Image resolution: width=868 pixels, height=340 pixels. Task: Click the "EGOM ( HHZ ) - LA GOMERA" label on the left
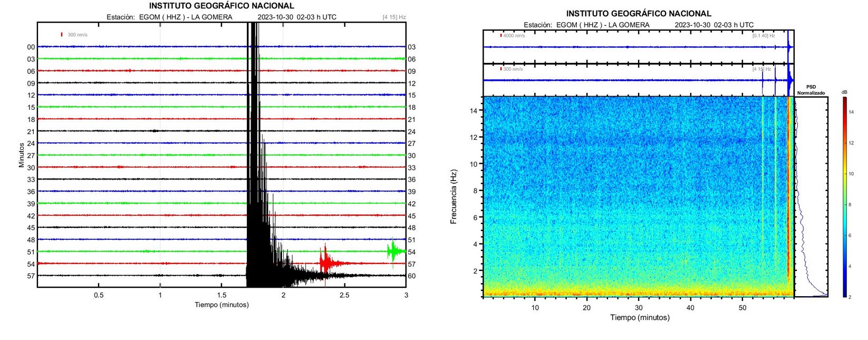[x=186, y=17]
